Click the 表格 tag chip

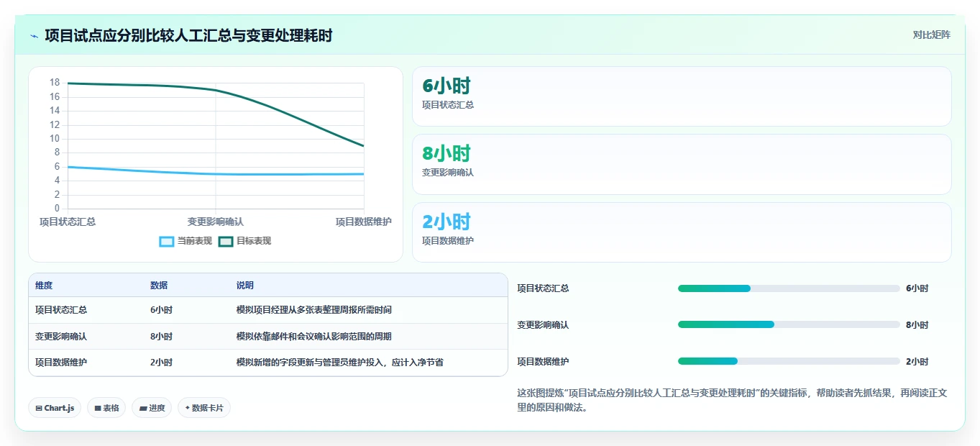[x=106, y=408]
